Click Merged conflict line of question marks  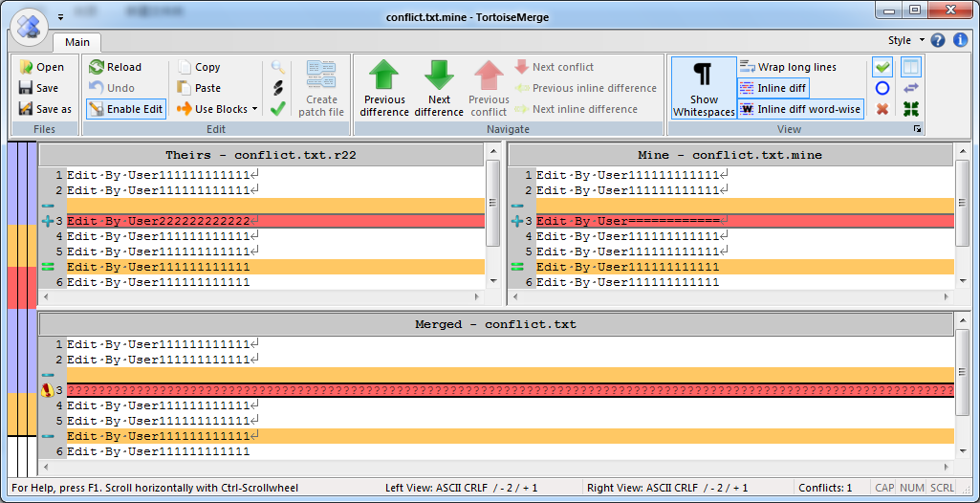511,390
